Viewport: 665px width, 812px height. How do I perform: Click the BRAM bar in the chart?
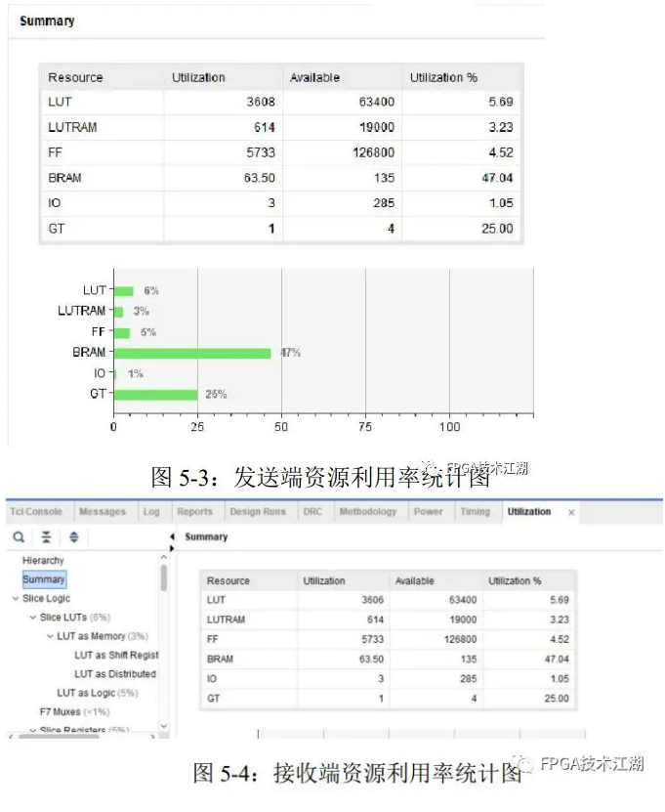tap(191, 353)
